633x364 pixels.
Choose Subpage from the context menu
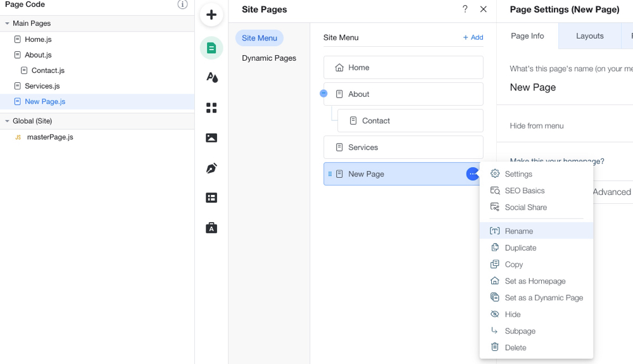pos(536,331)
